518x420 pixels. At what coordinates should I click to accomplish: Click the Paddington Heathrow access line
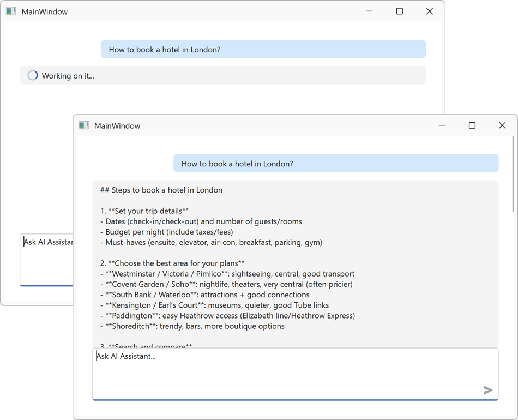[x=227, y=316]
